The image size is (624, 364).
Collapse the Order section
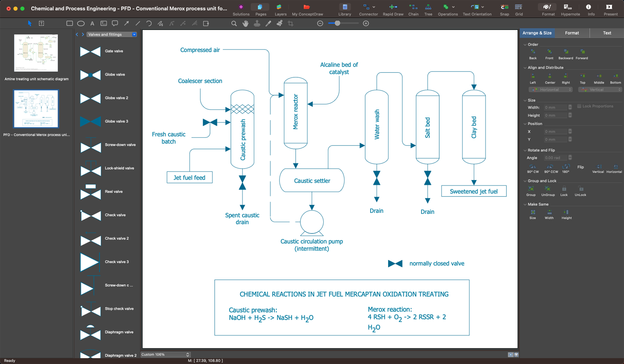coord(525,45)
